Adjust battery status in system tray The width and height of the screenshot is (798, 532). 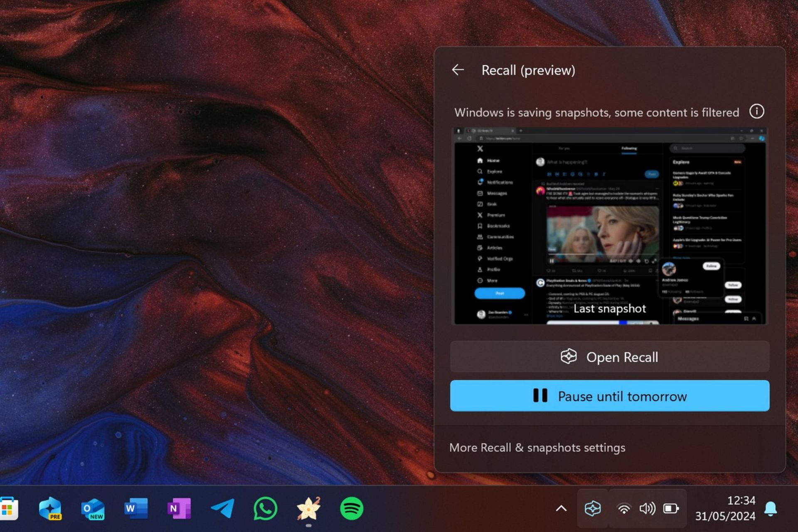point(672,509)
